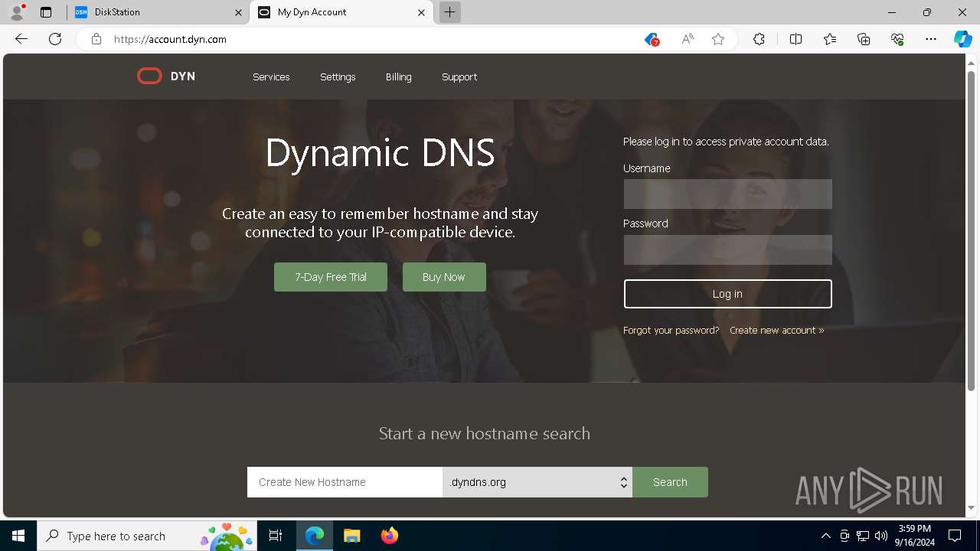The image size is (980, 551).
Task: Open a new browser tab
Action: 450,12
